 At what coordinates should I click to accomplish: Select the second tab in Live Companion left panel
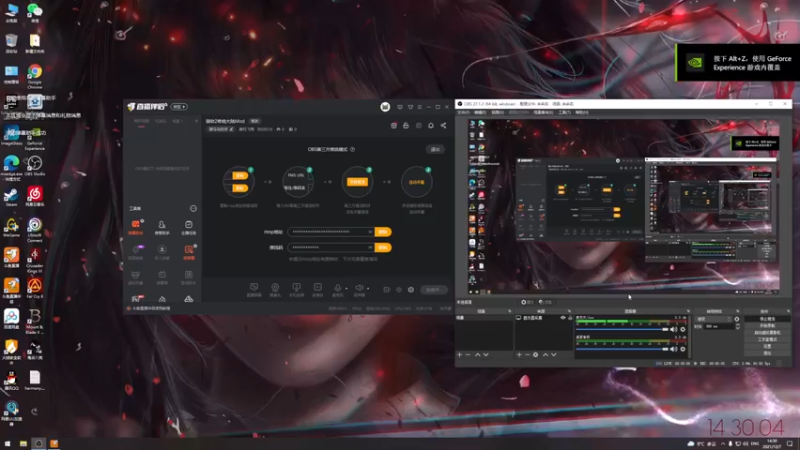[160, 121]
